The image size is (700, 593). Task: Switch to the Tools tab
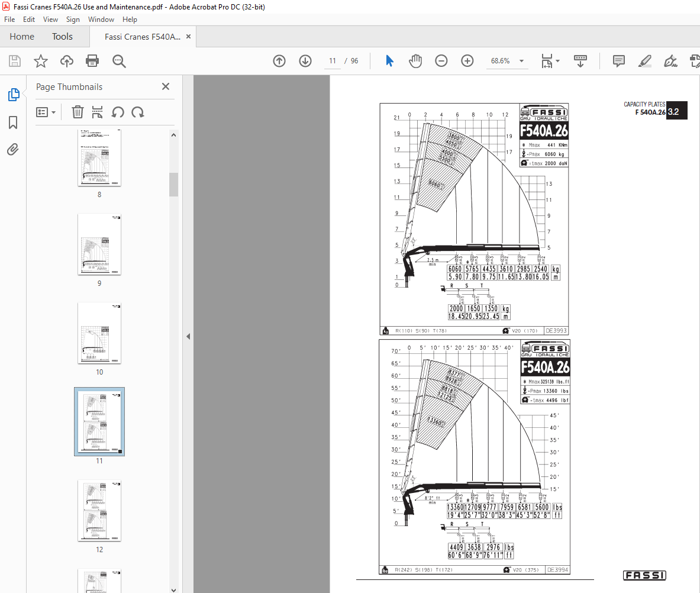click(62, 37)
